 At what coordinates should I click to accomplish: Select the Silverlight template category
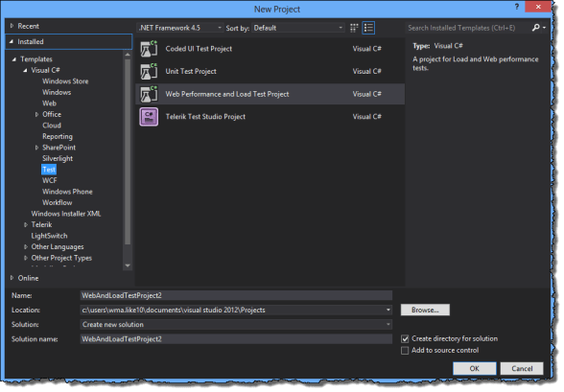(58, 158)
